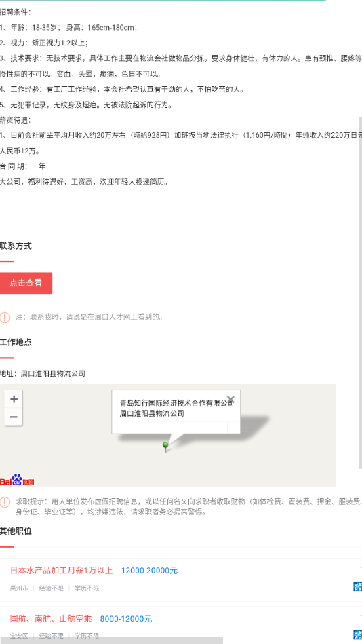
Task: Click the Baidu map logo
Action: click(17, 480)
